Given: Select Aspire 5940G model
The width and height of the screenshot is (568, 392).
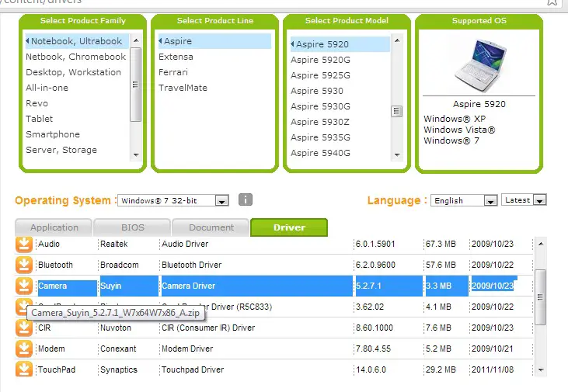Looking at the screenshot, I should point(320,153).
